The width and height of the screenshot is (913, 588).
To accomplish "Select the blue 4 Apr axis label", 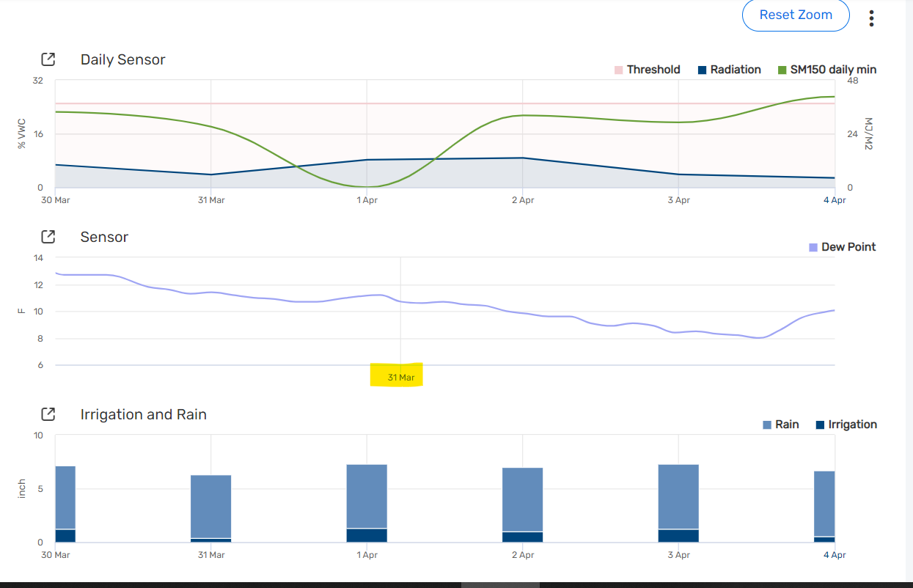I will point(833,199).
